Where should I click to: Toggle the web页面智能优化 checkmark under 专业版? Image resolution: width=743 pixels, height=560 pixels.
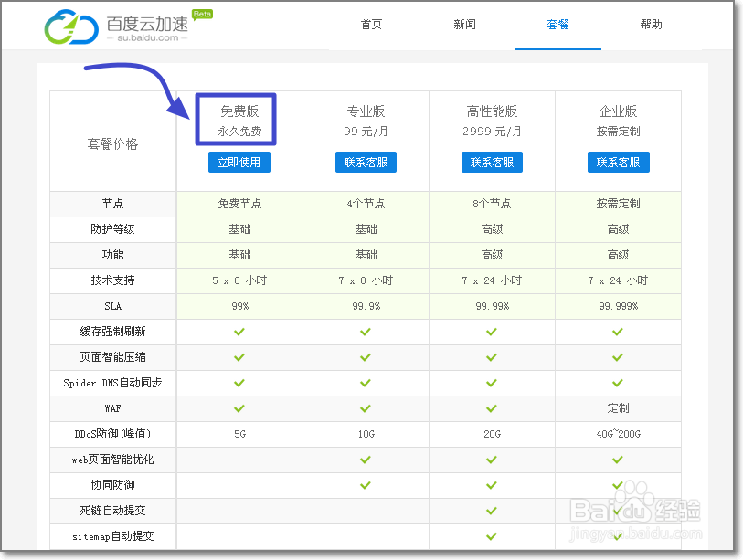(365, 460)
